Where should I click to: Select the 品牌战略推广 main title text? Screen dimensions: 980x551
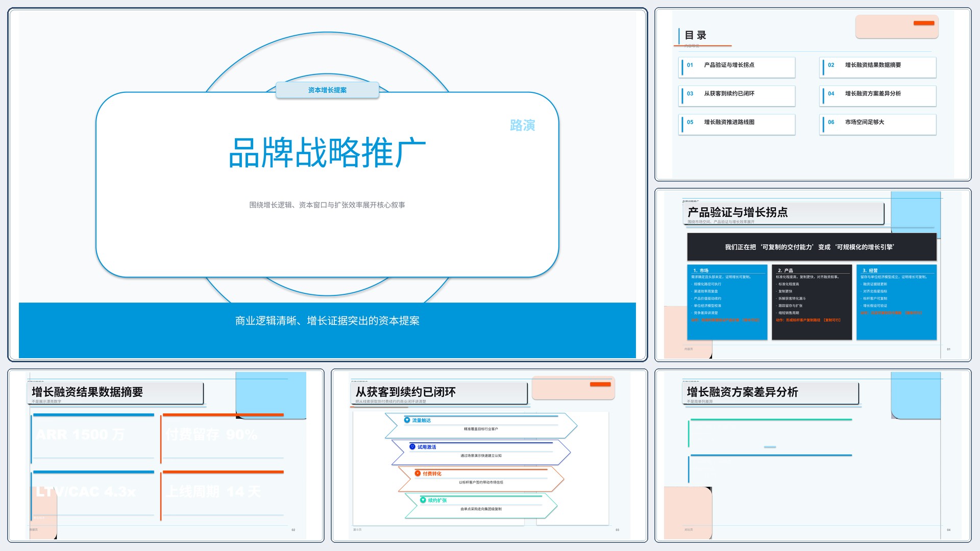[x=327, y=153]
